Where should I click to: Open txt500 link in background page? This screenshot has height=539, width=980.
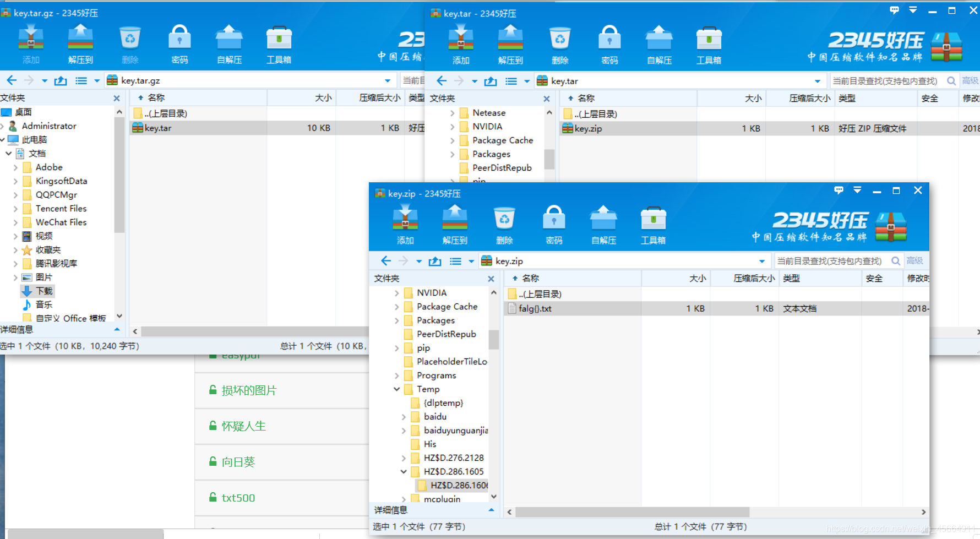tap(238, 498)
